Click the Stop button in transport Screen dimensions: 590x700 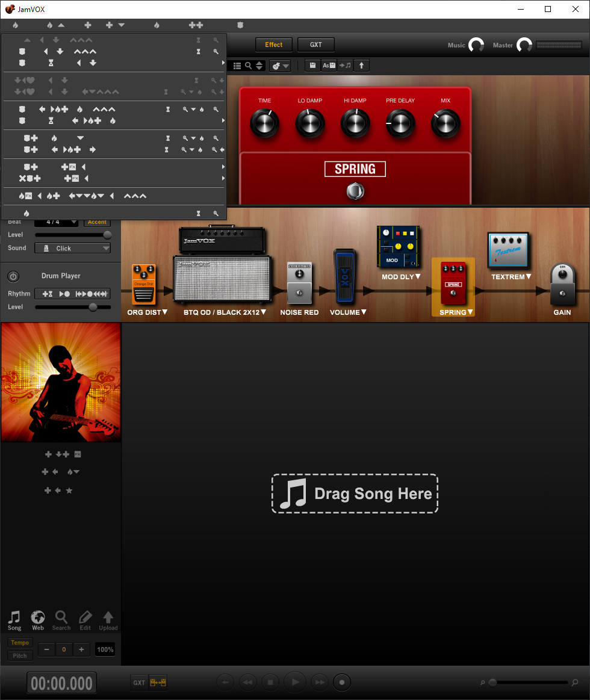pyautogui.click(x=270, y=682)
